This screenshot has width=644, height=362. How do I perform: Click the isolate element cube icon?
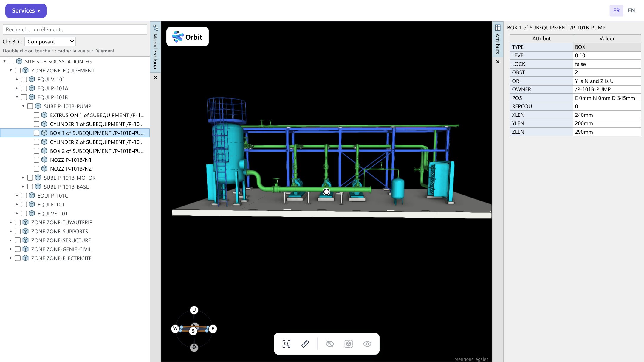coord(349,344)
